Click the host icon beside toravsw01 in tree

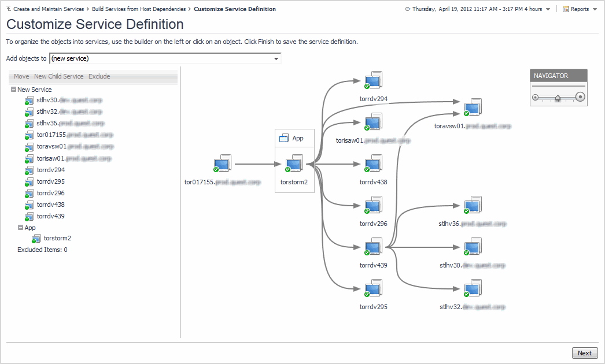click(29, 147)
